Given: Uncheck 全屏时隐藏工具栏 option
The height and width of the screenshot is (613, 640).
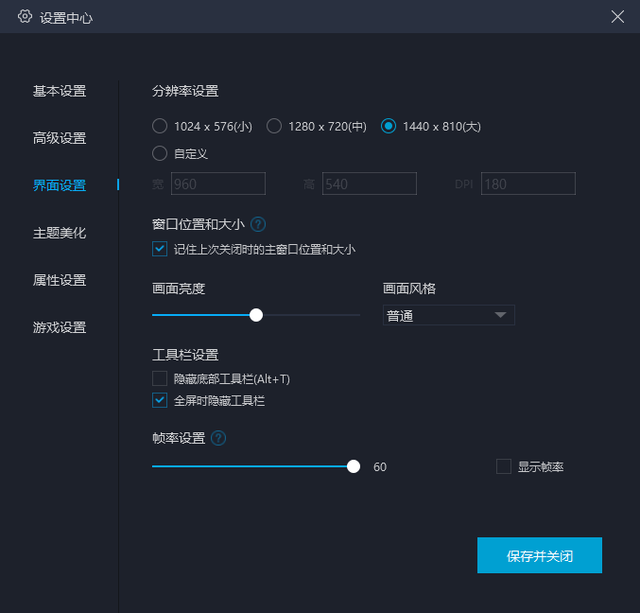Looking at the screenshot, I should 160,400.
